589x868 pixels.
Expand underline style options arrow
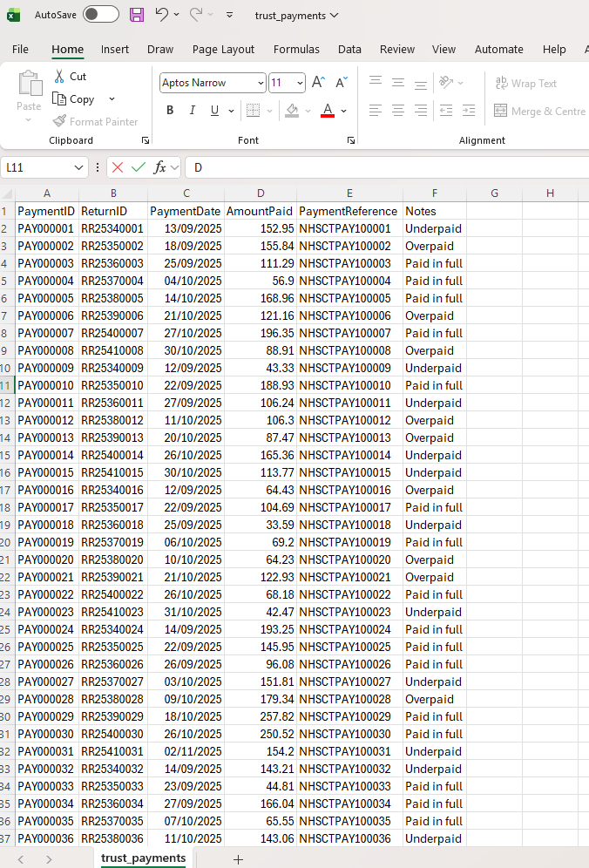click(x=232, y=111)
